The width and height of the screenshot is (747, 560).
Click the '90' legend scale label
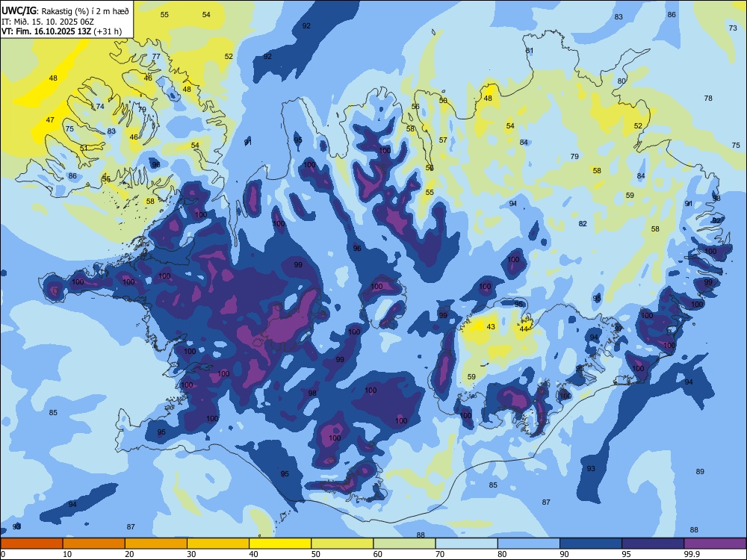[x=564, y=554]
